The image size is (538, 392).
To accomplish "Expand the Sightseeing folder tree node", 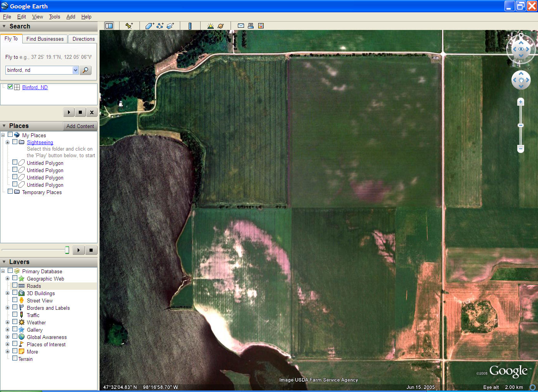I will 7,142.
